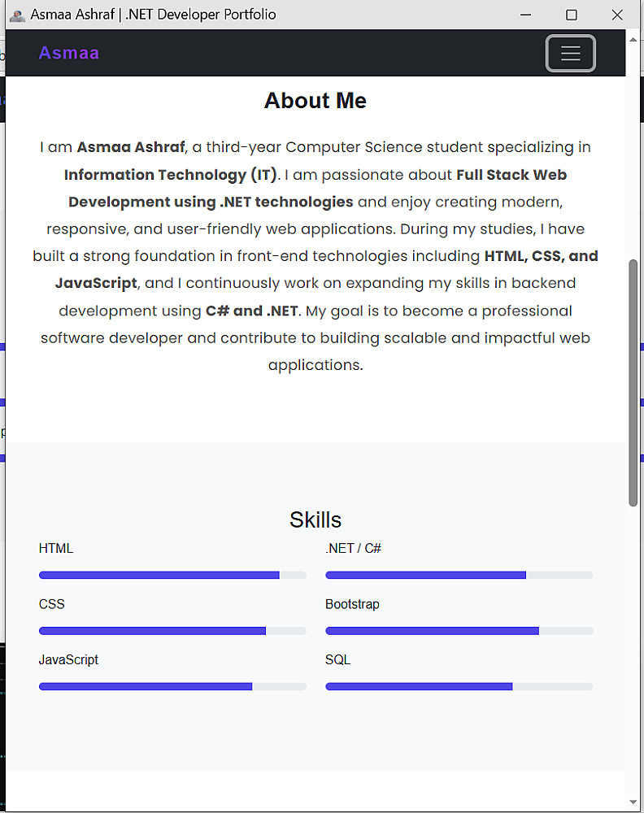Click the CSS skill progress bar

tap(172, 631)
